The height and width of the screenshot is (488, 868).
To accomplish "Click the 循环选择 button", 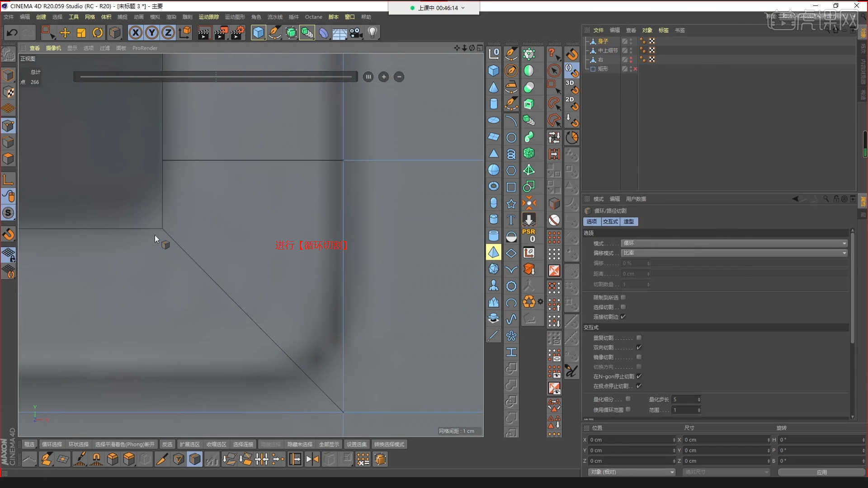I will point(52,445).
